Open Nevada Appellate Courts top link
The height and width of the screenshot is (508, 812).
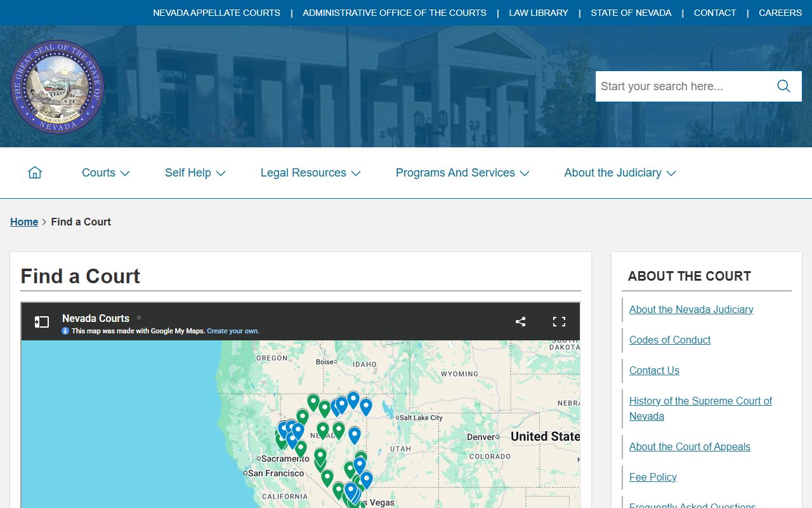pos(216,13)
